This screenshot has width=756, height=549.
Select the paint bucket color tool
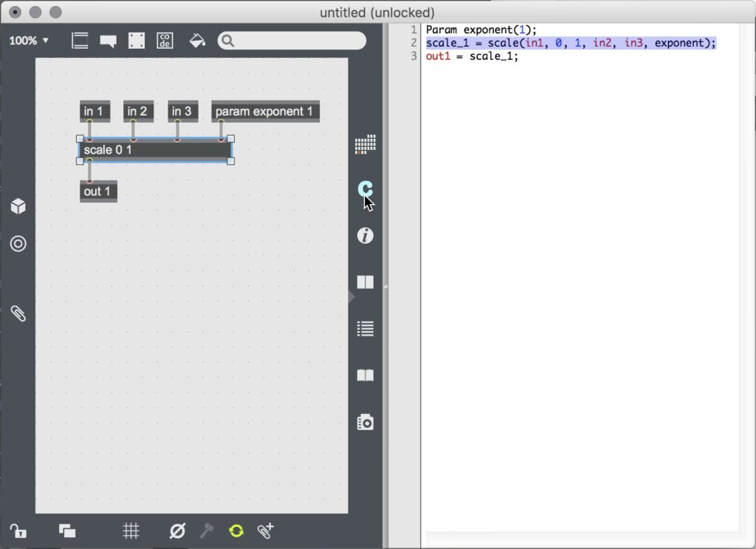[197, 41]
